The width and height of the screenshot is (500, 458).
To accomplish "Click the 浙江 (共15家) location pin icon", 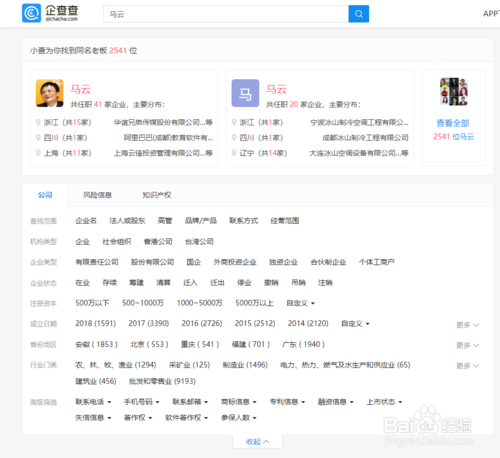I will coord(38,122).
